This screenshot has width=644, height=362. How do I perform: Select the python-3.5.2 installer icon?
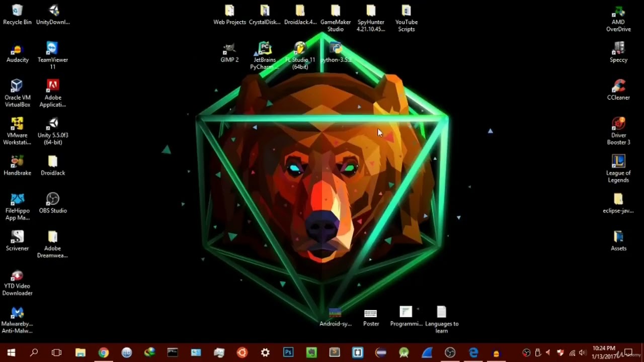tap(336, 53)
